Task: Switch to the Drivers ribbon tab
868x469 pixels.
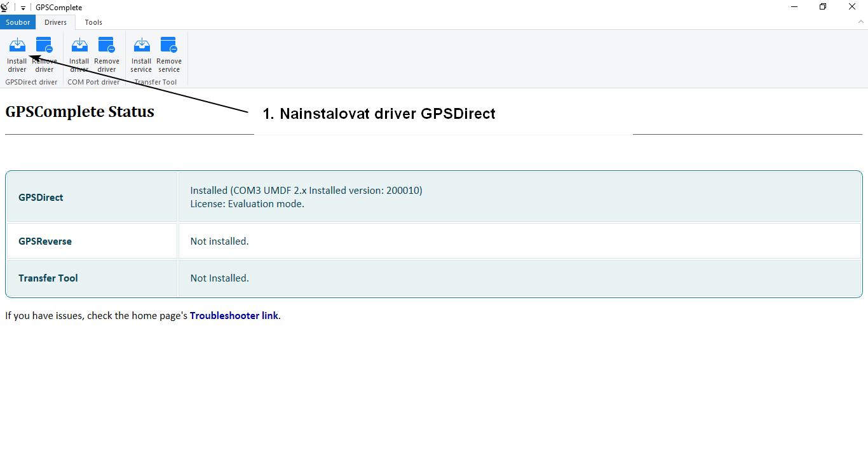Action: [x=55, y=22]
